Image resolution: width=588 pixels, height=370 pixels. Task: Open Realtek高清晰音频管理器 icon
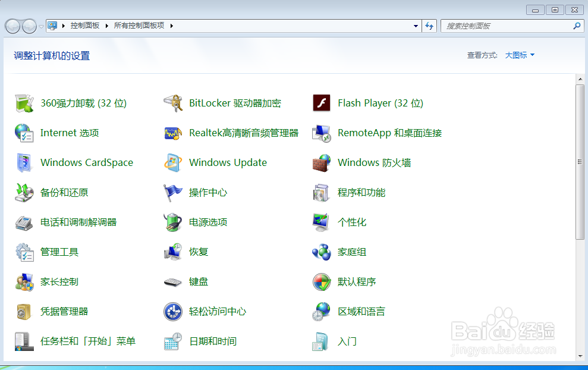point(173,133)
